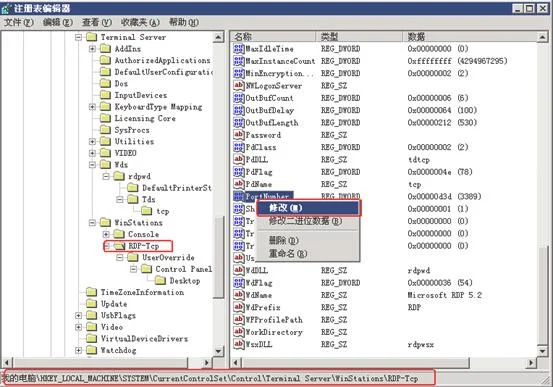Expand the Utilities tree node
This screenshot has height=387, width=553.
(x=92, y=141)
